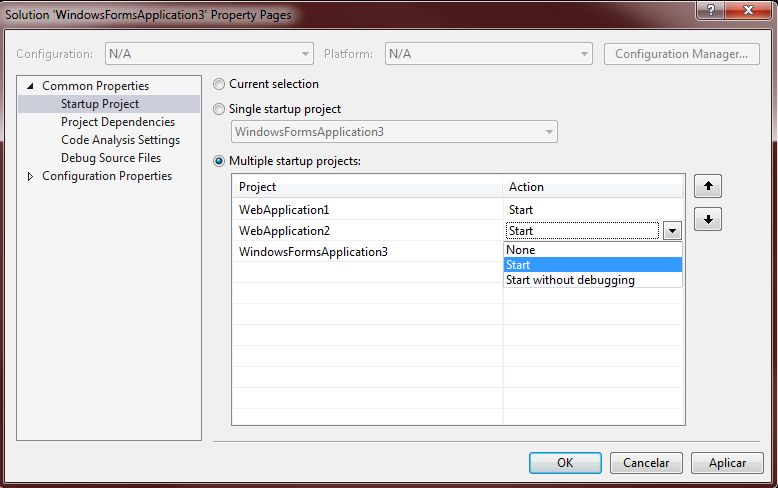The height and width of the screenshot is (488, 778).
Task: Select the WebApplication2 project row
Action: click(367, 231)
